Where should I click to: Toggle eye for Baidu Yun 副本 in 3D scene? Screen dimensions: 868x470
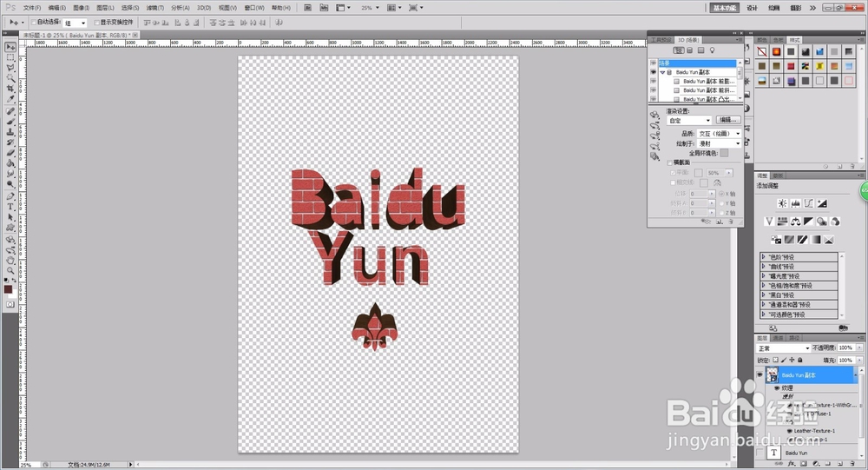tap(654, 72)
